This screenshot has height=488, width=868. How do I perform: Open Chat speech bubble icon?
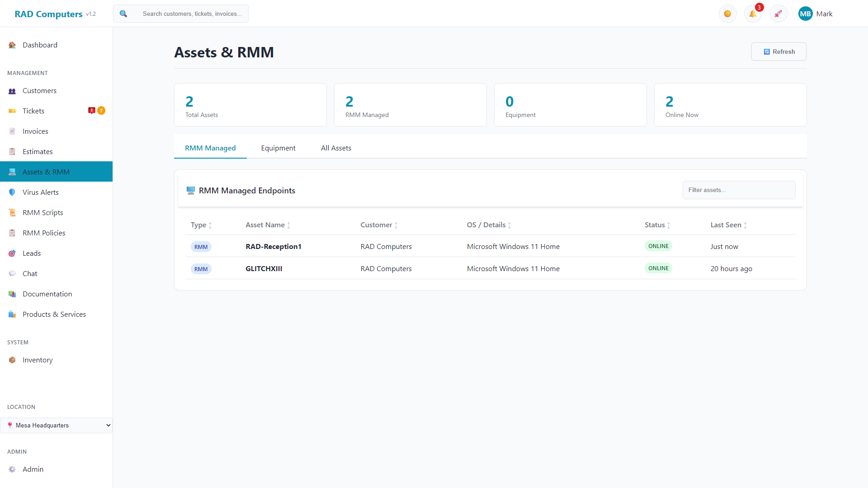click(12, 273)
